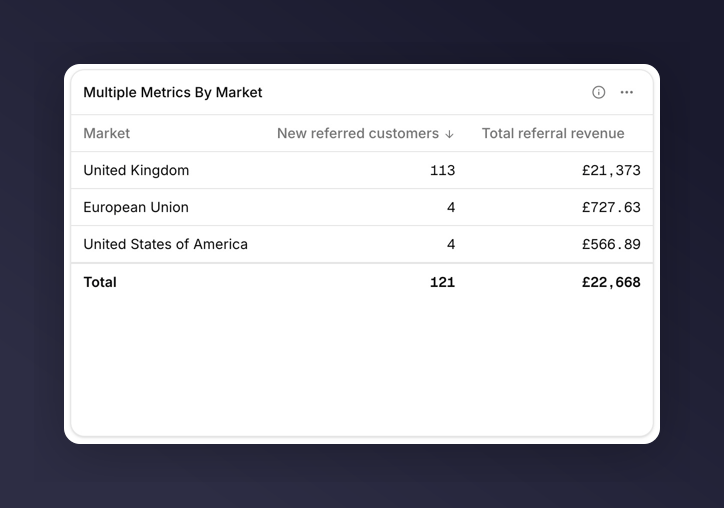Click the info icon in card header
Viewport: 724px width, 508px height.
click(598, 92)
